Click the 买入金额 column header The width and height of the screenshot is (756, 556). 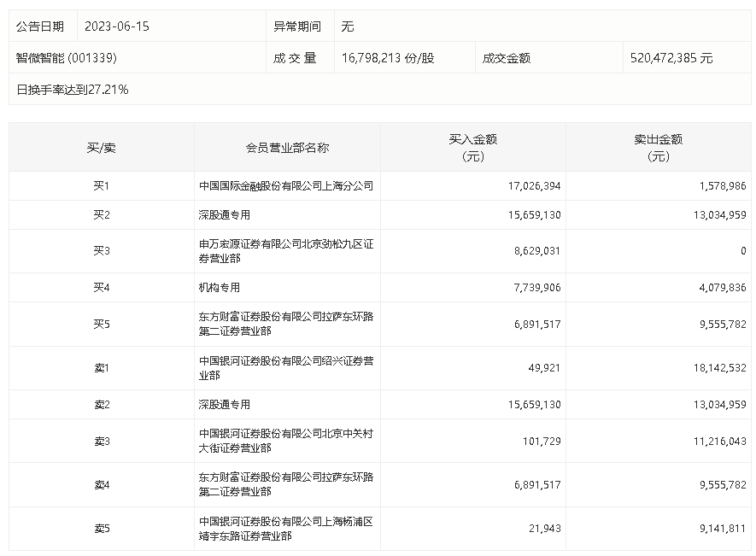[473, 148]
